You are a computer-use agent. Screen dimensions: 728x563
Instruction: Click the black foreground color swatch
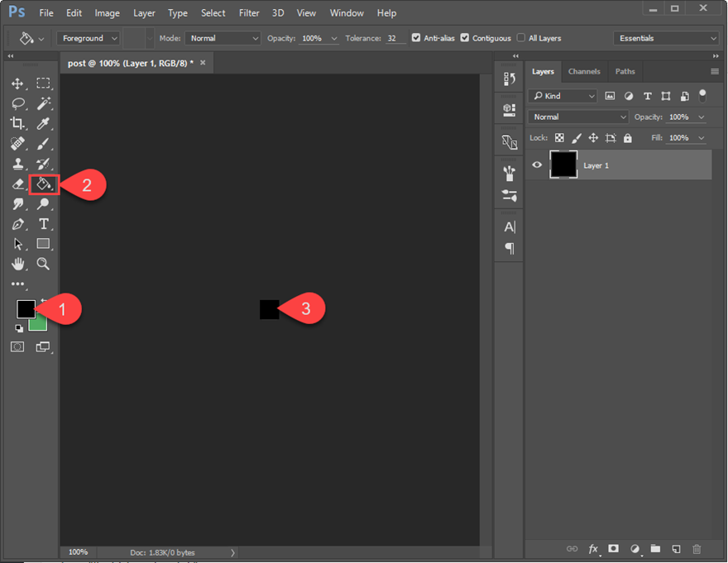(x=26, y=308)
